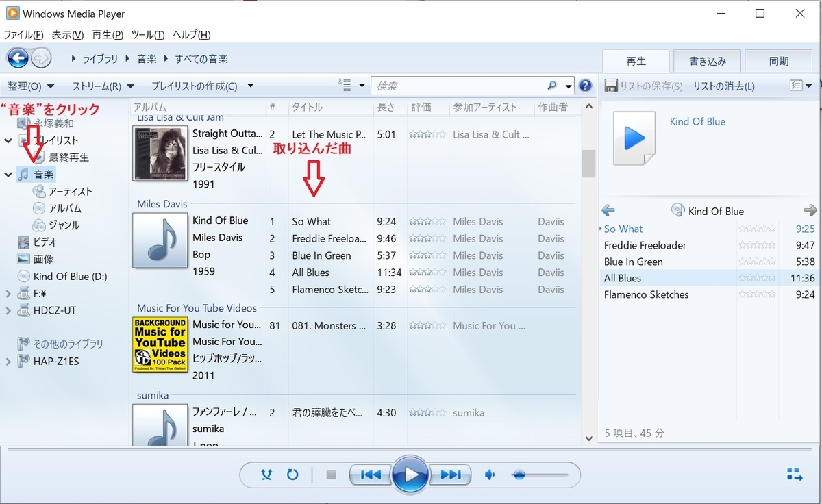
Task: Click リストの保存(S) button
Action: pyautogui.click(x=644, y=86)
